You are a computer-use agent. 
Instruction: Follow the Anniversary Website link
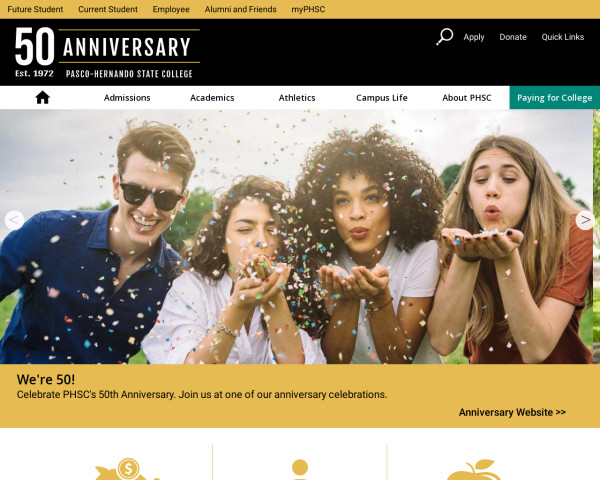click(512, 412)
